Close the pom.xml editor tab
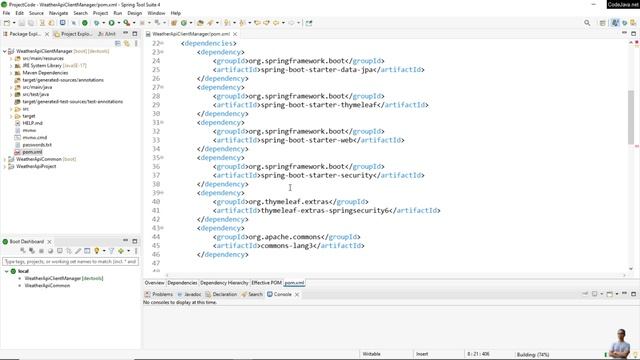The width and height of the screenshot is (640, 360). (x=235, y=34)
